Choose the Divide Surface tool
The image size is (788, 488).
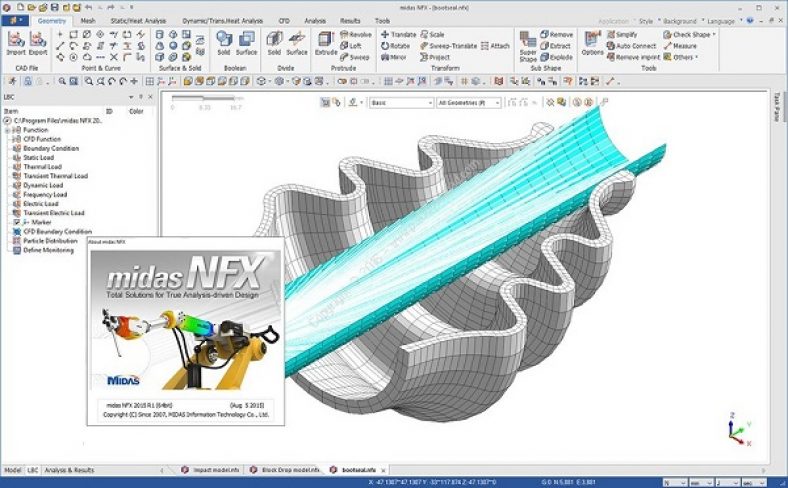297,44
